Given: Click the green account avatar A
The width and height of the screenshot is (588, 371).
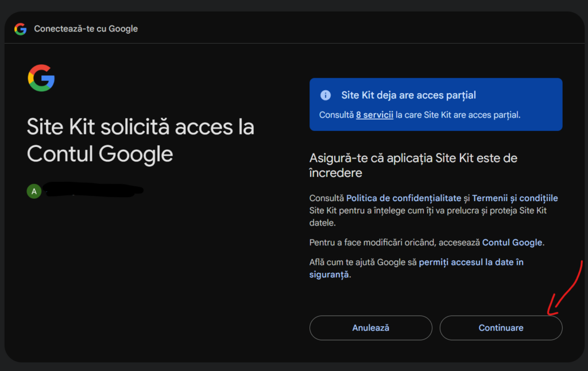Looking at the screenshot, I should click(34, 191).
